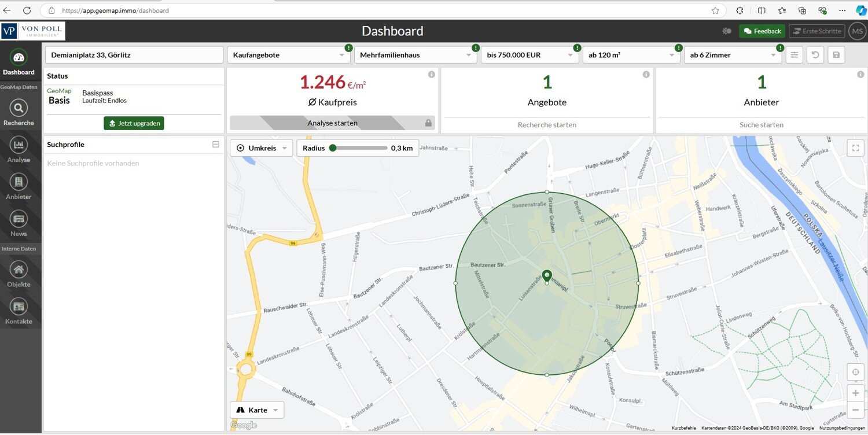Save search profile via floppy disk icon

(x=836, y=55)
